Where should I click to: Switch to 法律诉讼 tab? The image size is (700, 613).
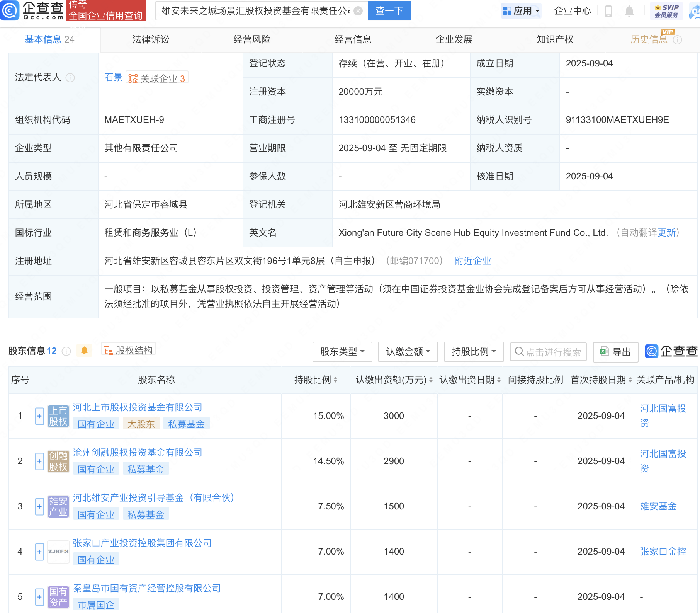pos(151,39)
